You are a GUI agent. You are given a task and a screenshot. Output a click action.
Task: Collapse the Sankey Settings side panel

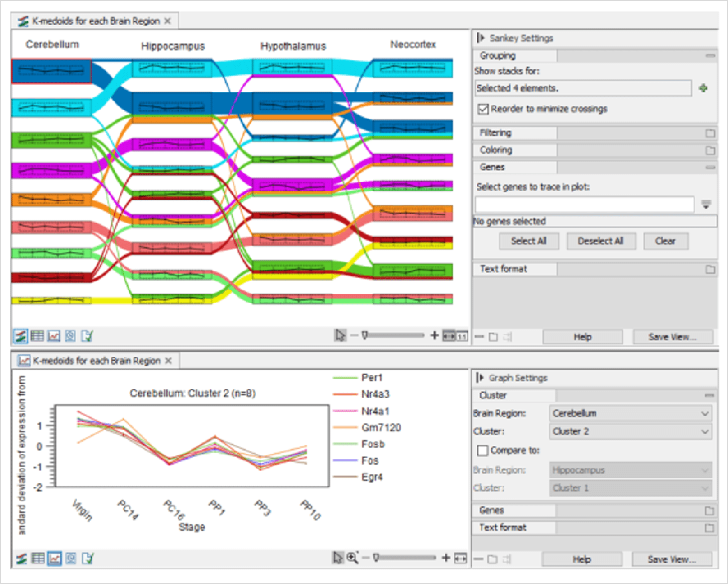coord(481,38)
